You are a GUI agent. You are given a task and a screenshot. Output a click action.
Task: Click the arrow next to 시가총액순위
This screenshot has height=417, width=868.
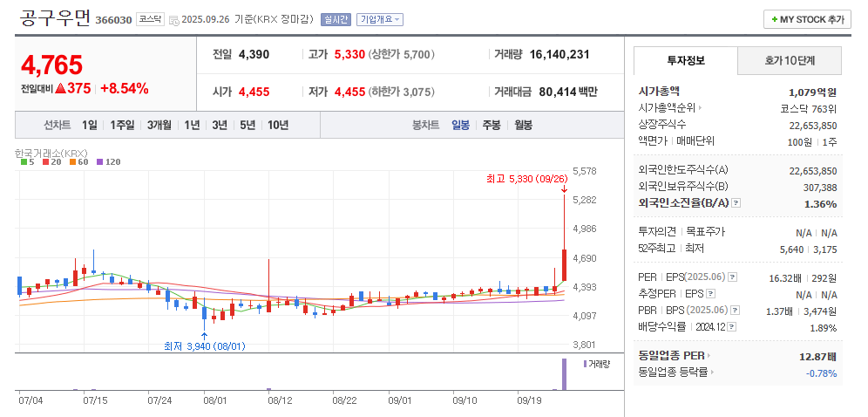click(x=700, y=108)
